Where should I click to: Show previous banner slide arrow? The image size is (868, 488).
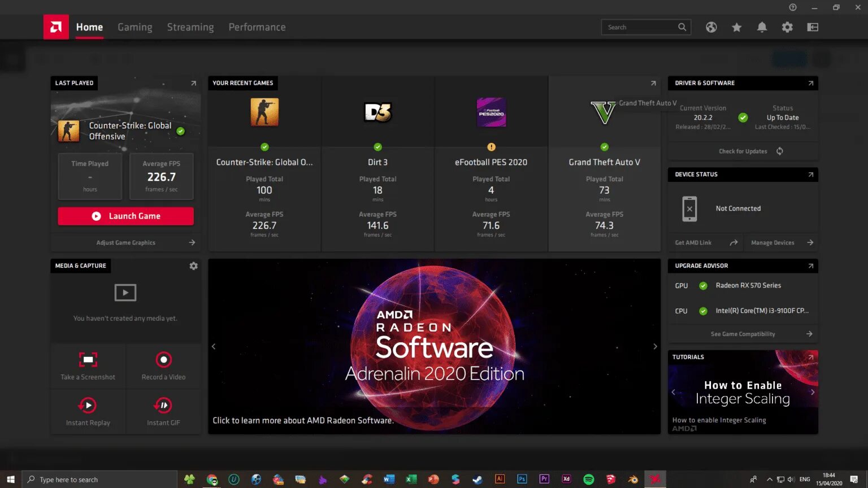tap(214, 347)
